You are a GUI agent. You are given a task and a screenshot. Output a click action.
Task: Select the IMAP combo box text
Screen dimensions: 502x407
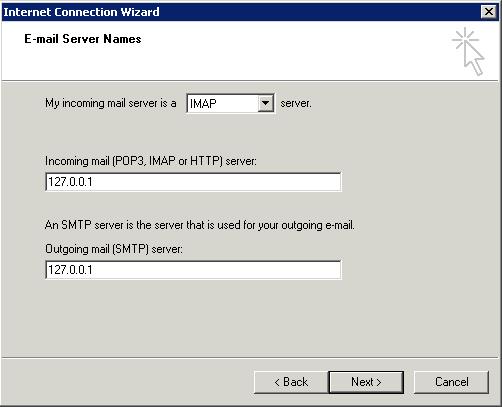(x=203, y=104)
